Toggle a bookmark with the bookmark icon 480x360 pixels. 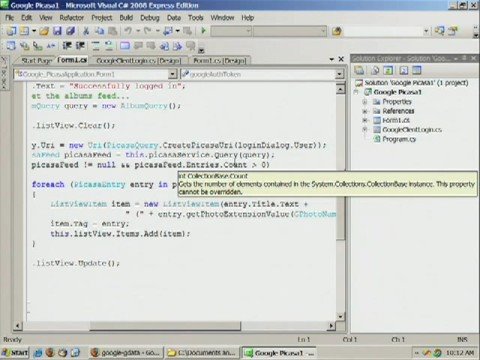125,46
